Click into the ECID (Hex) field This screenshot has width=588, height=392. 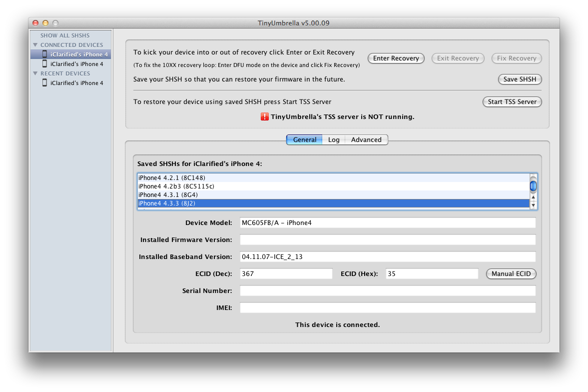(x=432, y=274)
